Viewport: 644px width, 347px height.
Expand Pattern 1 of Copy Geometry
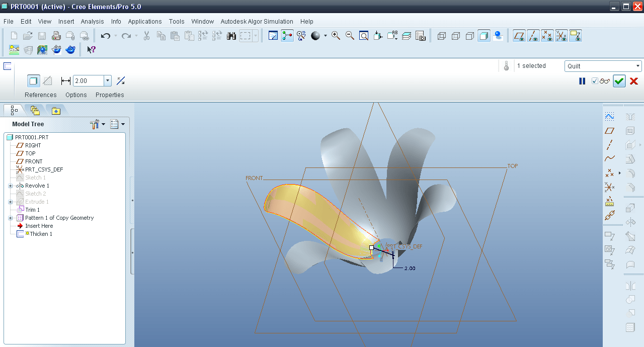11,218
